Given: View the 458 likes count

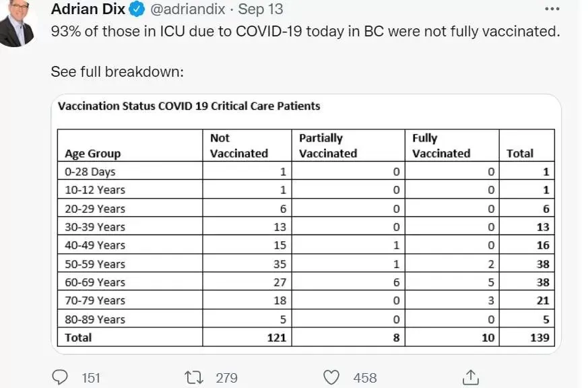Looking at the screenshot, I should 365,378.
